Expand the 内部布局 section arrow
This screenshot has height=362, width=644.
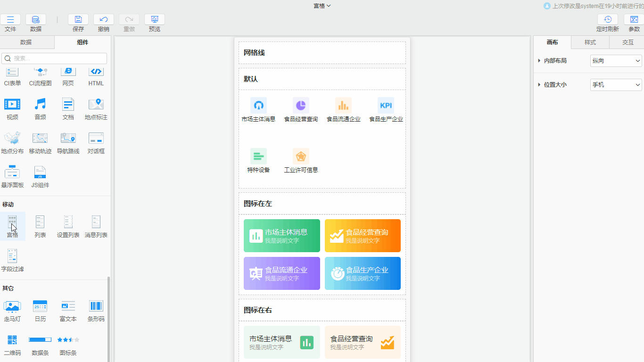tap(539, 61)
